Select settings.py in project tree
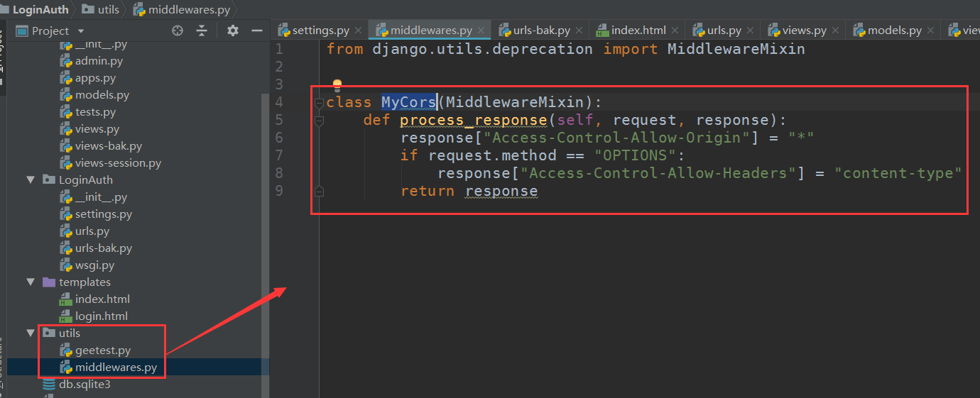 coord(104,214)
